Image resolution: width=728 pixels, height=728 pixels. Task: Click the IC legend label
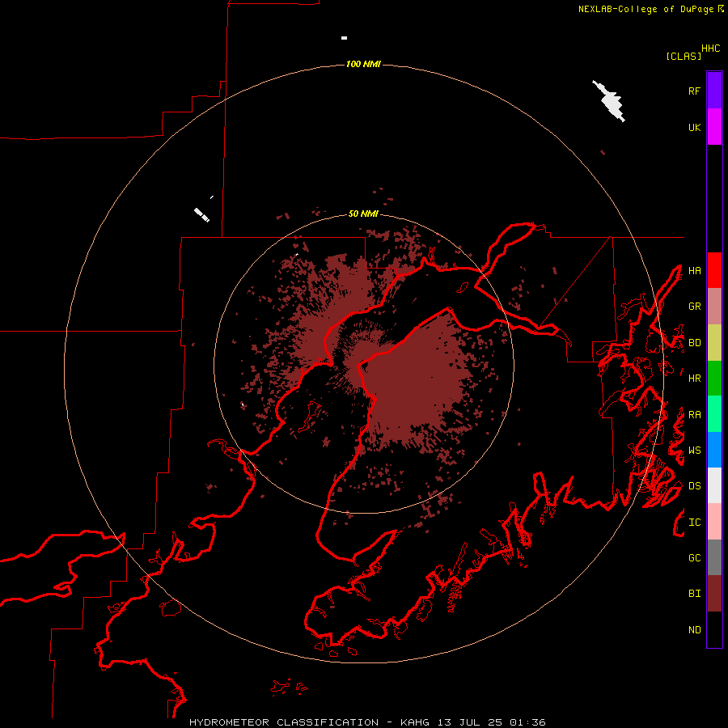point(694,523)
